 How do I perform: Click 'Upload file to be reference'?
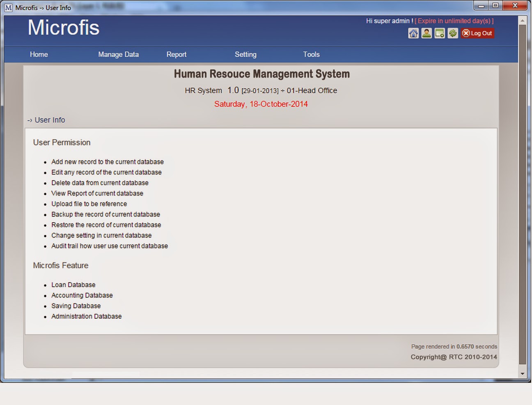(89, 204)
